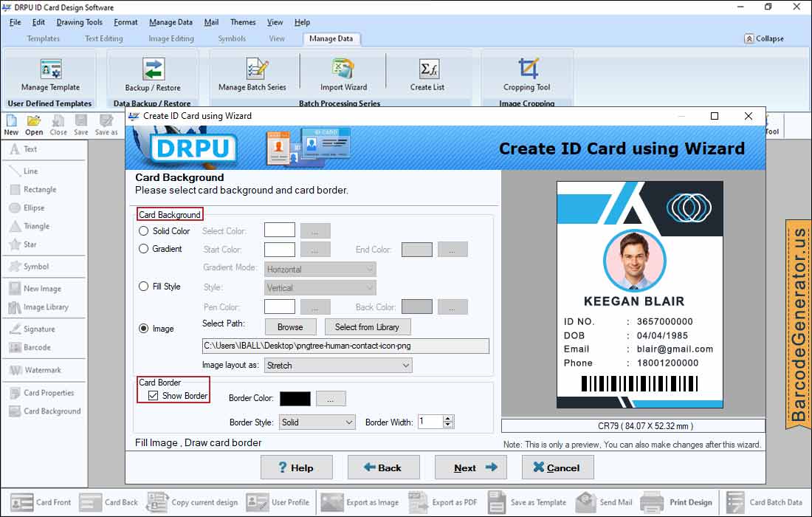Switch to the Image Editing ribbon tab

click(171, 38)
